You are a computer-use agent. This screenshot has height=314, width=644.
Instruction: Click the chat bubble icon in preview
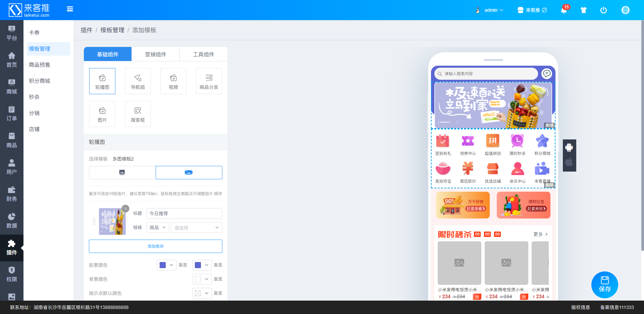pos(547,73)
